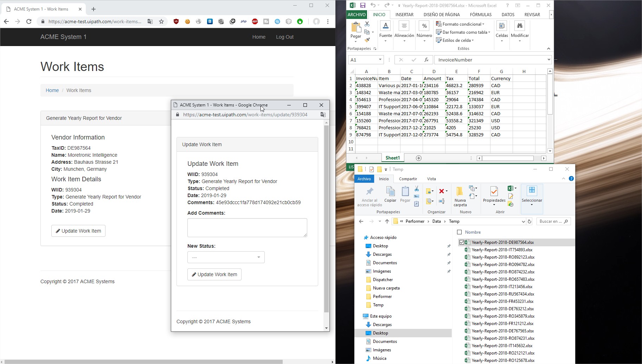Viewport: 642px width, 364px height.
Task: Select cell G2 containing CAD
Action: coord(501,85)
